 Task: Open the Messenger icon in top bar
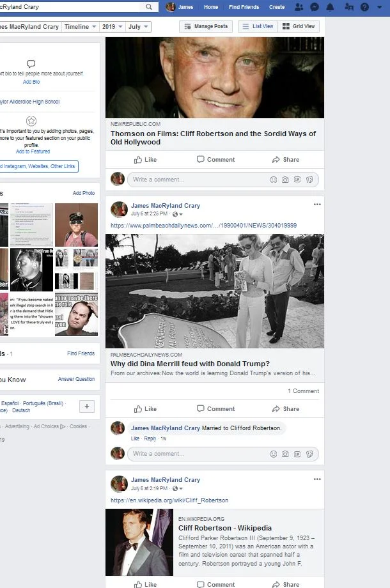pyautogui.click(x=315, y=7)
